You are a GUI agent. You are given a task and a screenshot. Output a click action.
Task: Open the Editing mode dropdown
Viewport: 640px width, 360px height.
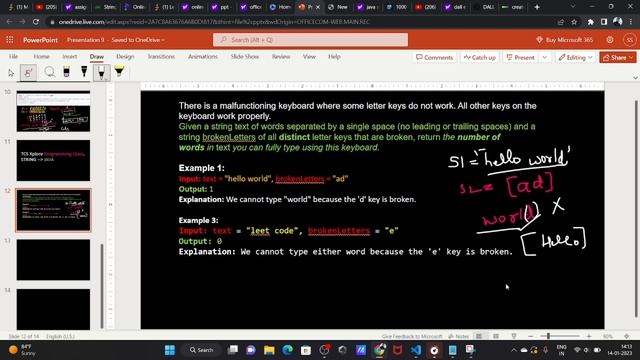click(575, 58)
